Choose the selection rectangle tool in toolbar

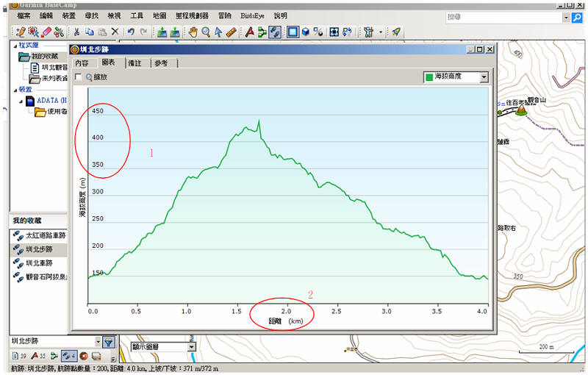point(33,32)
